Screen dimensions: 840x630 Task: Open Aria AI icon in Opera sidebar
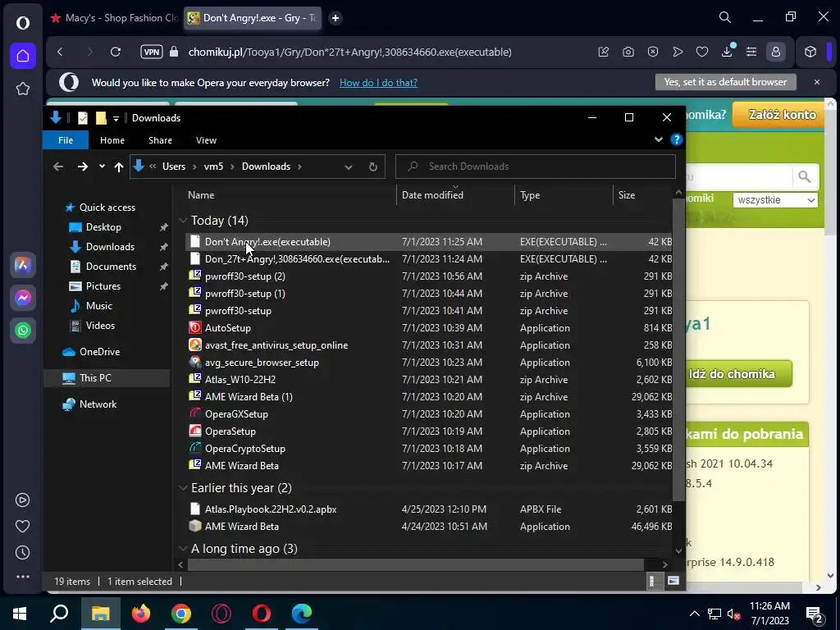tap(22, 265)
